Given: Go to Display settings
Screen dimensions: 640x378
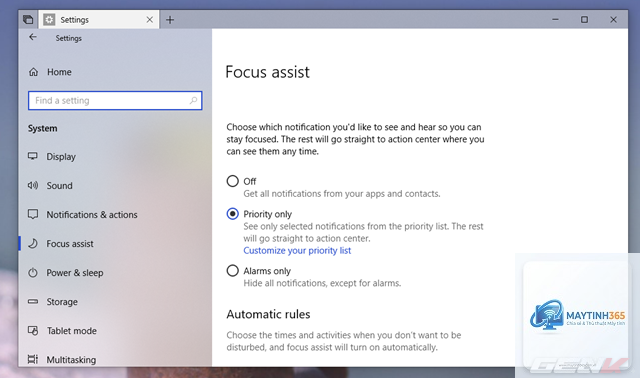Looking at the screenshot, I should (61, 157).
